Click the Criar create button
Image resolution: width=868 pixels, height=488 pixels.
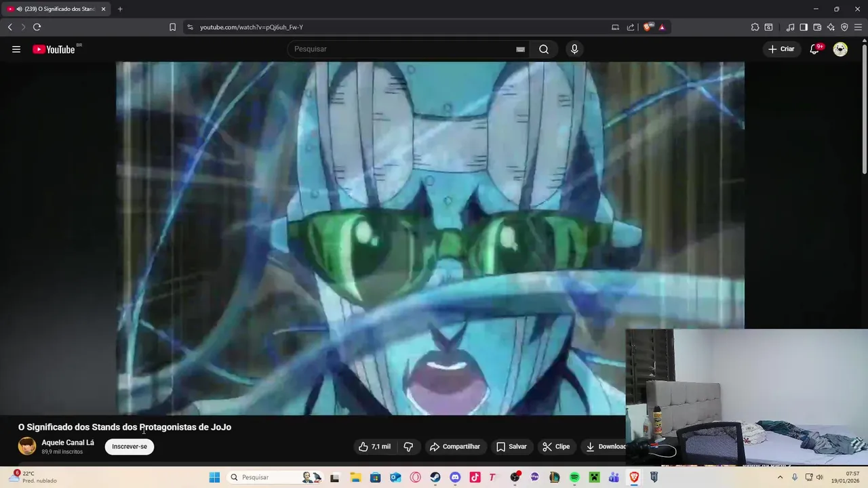tap(781, 49)
